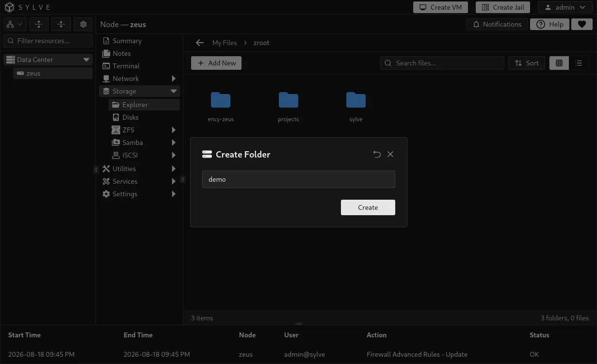This screenshot has width=597, height=364.
Task: Expand the Samba submenu arrow
Action: click(174, 142)
